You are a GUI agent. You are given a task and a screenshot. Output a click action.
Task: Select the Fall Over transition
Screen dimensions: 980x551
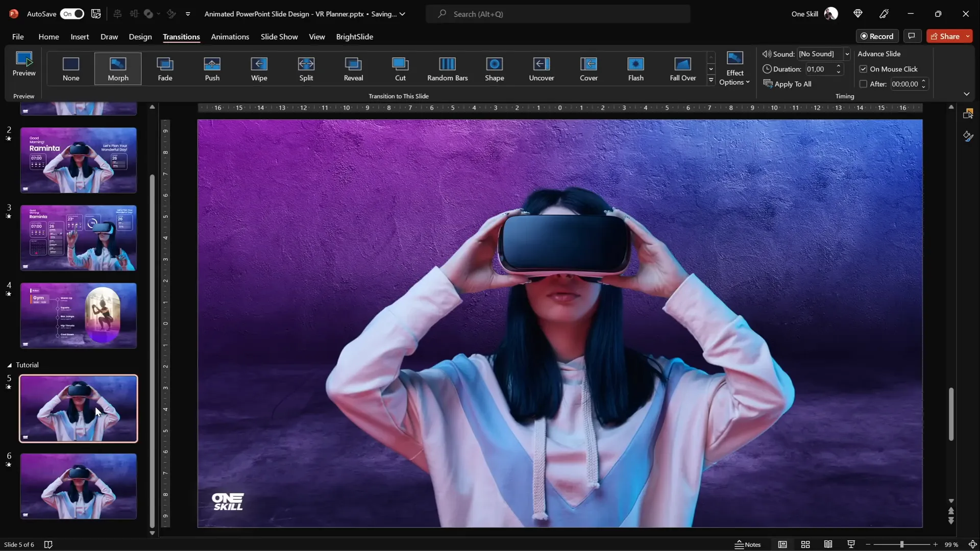pos(682,69)
